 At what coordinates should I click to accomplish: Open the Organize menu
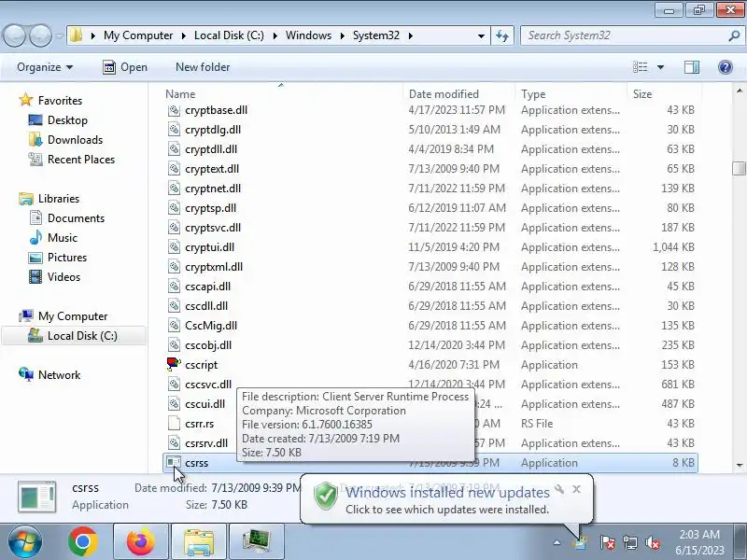click(45, 67)
